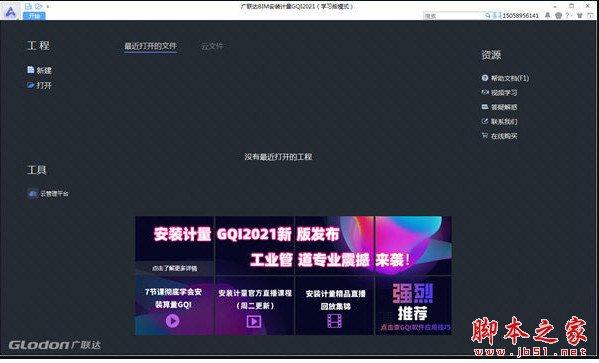Open the 强烈推荐 GQI tips tile
599x363 pixels.
(x=413, y=306)
